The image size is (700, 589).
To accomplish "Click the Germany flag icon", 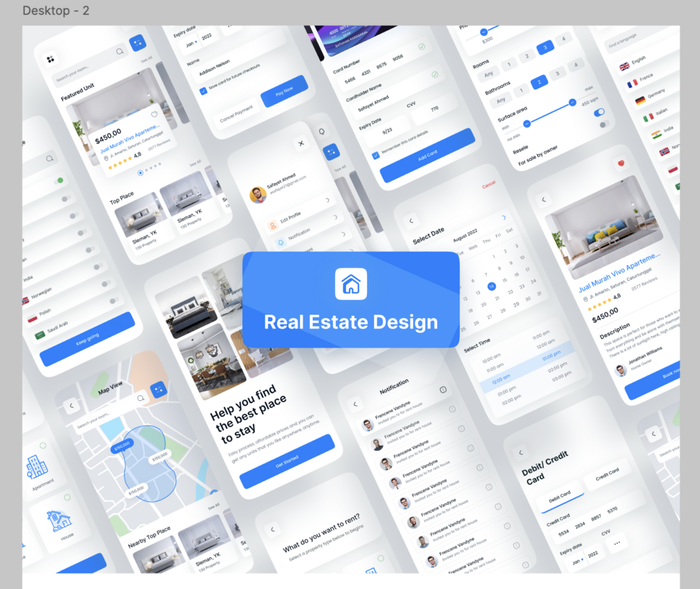I will pos(640,101).
